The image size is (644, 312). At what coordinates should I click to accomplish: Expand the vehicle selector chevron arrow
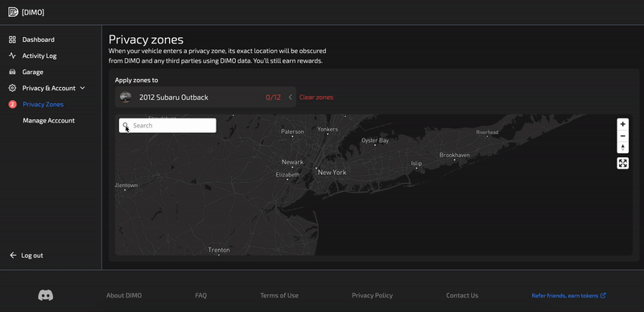tap(291, 98)
